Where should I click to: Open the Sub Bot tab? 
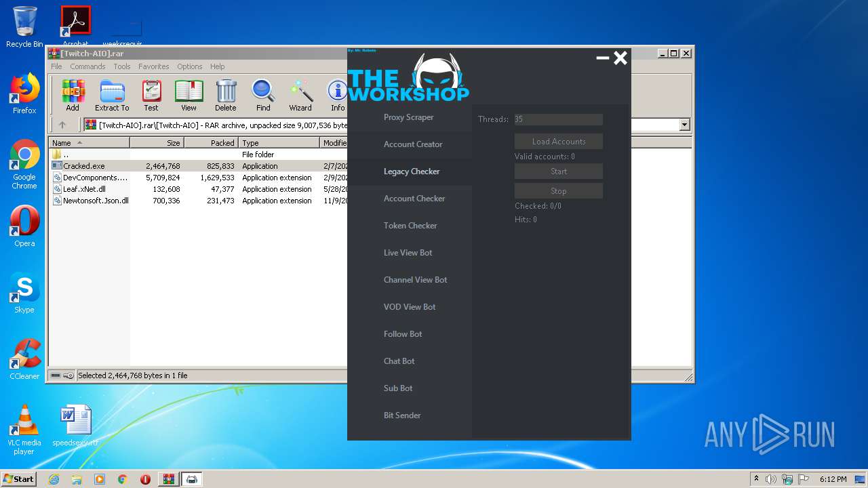click(x=410, y=388)
